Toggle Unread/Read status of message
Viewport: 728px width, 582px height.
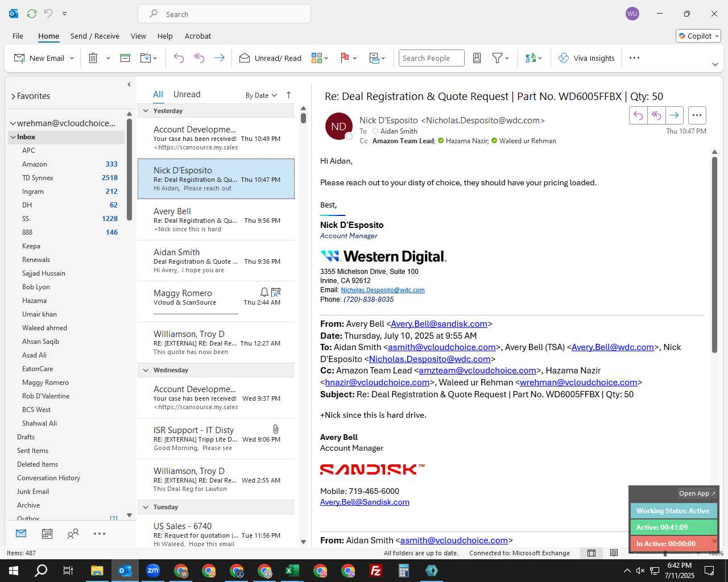pyautogui.click(x=270, y=58)
